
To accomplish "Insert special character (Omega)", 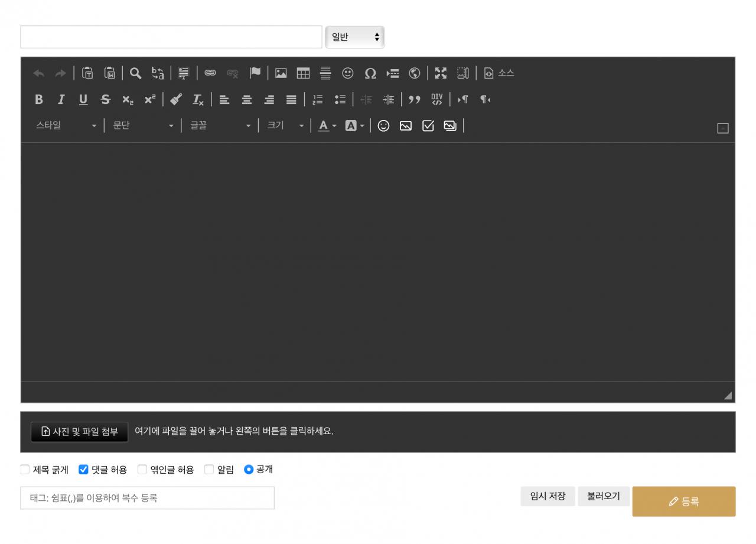I will (370, 73).
